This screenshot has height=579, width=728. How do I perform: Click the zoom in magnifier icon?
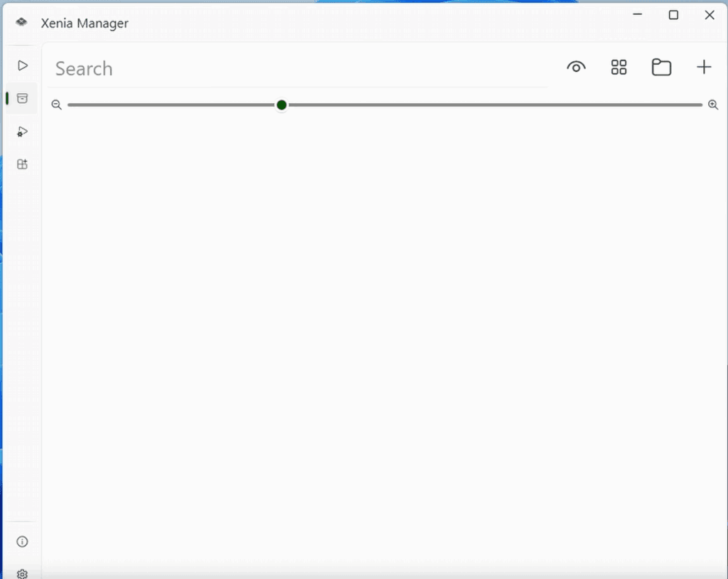click(x=713, y=105)
